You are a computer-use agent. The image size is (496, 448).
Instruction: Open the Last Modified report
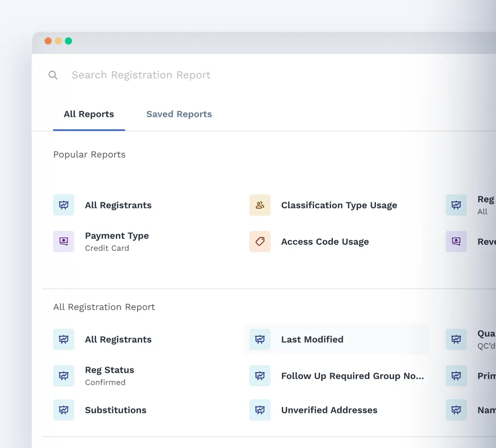[312, 339]
